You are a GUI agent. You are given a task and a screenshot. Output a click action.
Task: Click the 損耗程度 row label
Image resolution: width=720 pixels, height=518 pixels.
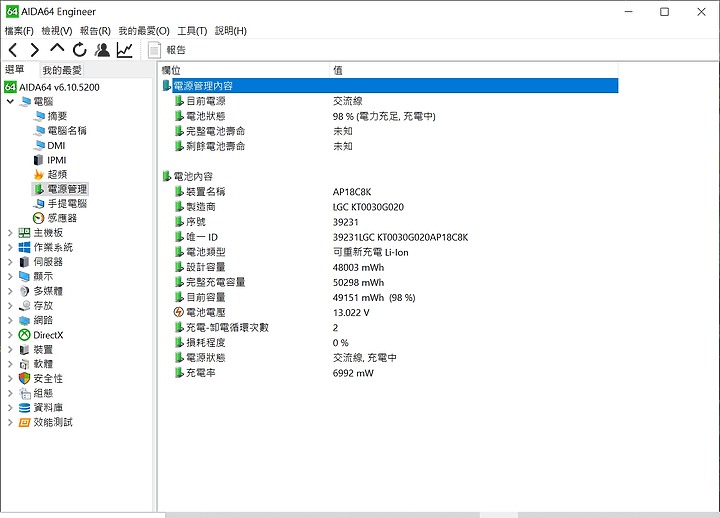[x=206, y=343]
